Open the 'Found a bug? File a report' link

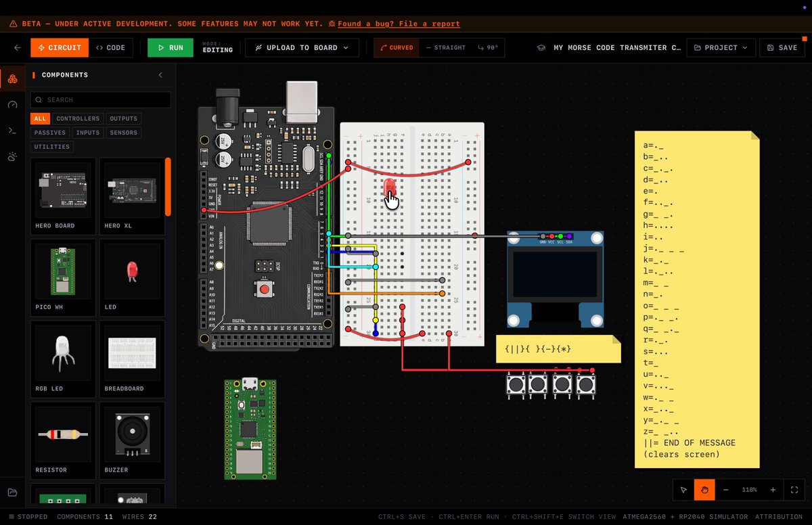click(399, 24)
